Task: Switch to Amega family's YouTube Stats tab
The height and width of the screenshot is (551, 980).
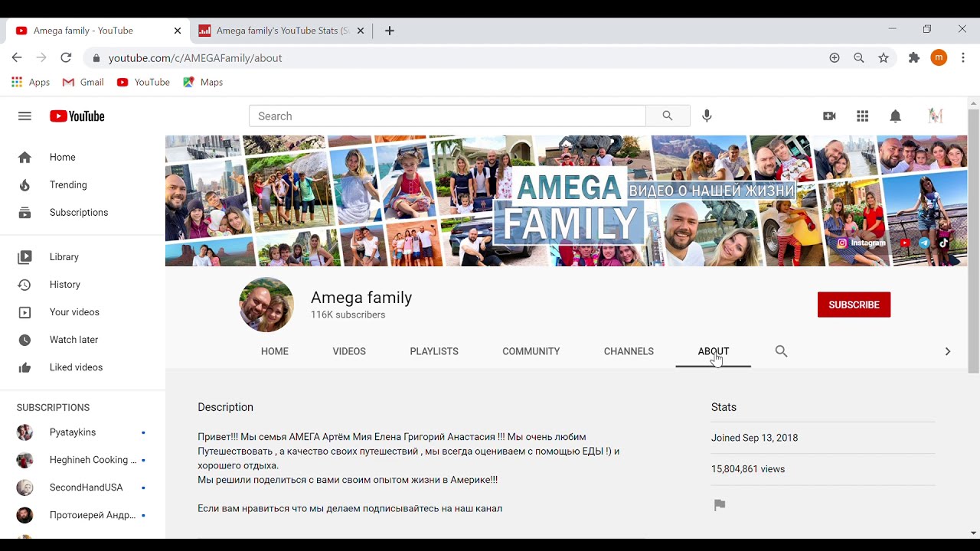Action: pyautogui.click(x=280, y=31)
